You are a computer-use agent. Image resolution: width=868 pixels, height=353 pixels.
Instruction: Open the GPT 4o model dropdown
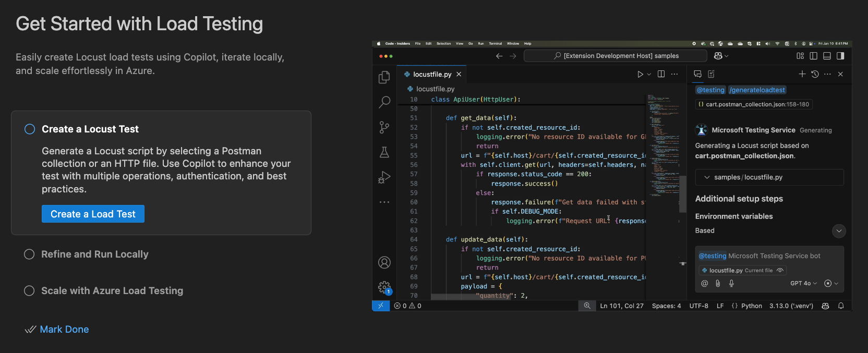[803, 283]
